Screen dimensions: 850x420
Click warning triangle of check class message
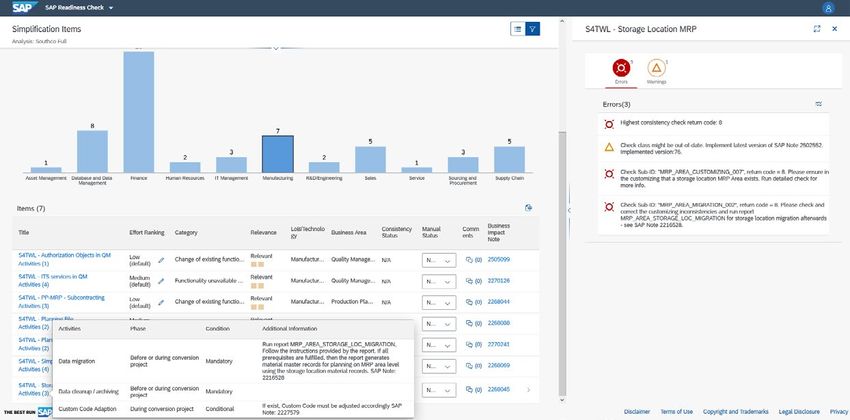click(609, 147)
